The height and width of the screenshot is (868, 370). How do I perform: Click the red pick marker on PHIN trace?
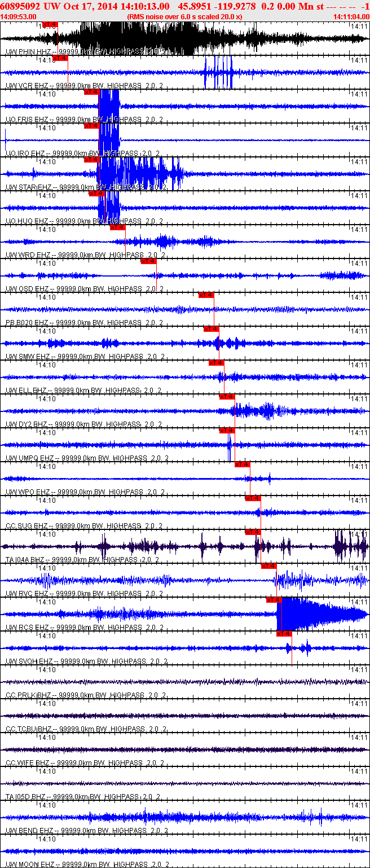pyautogui.click(x=50, y=24)
